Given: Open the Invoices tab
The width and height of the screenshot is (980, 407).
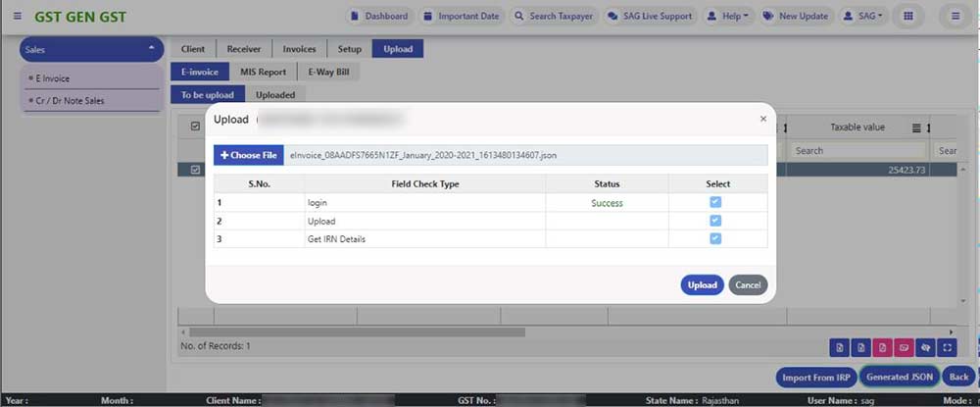Looking at the screenshot, I should tap(299, 49).
